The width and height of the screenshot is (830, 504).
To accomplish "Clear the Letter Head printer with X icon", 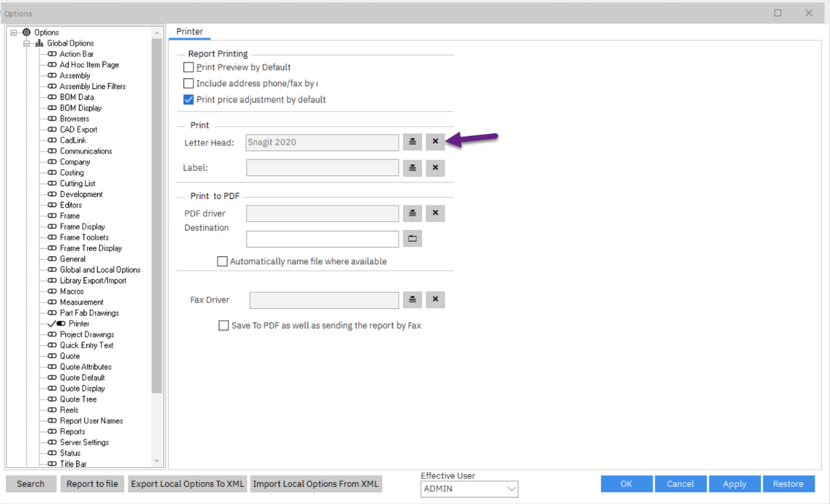I will pos(435,142).
